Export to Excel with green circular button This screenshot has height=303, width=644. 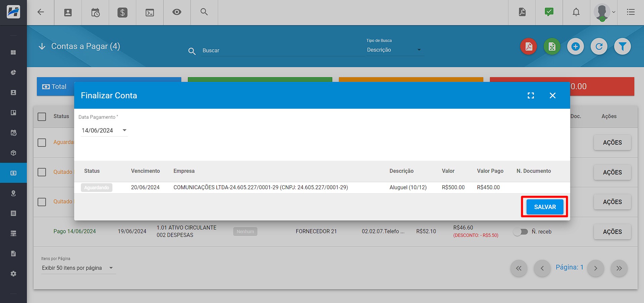[552, 46]
